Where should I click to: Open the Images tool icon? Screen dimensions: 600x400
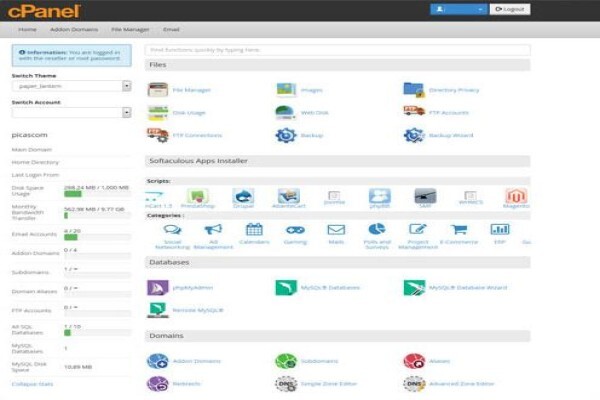(x=286, y=90)
